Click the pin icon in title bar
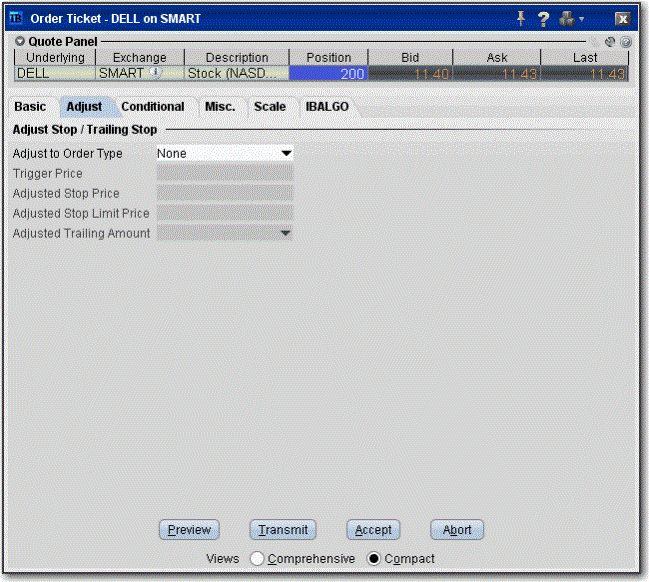Screen dimensions: 649x582 [x=521, y=18]
